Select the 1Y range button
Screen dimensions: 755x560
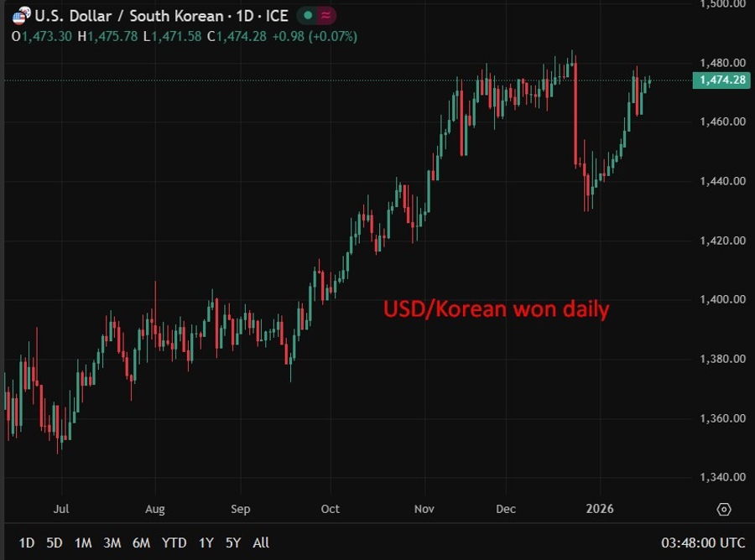click(206, 543)
